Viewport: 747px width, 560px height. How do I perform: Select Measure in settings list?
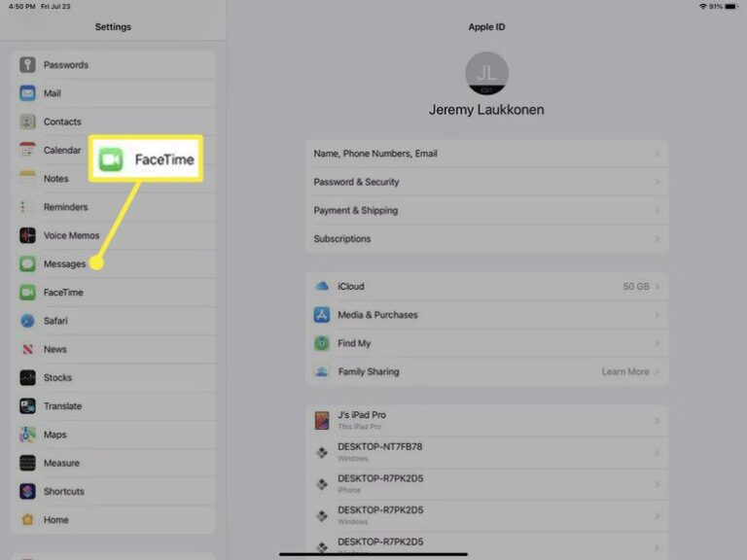[114, 463]
